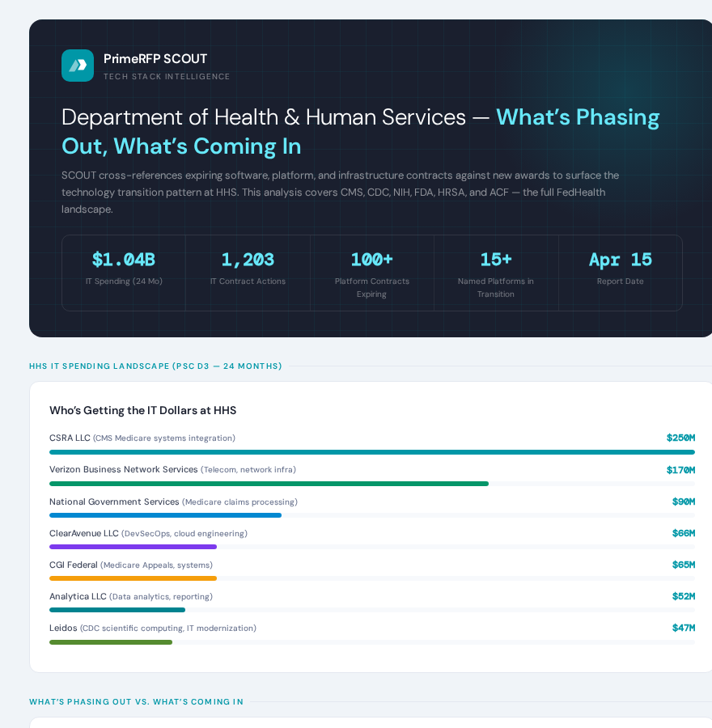Click the Verizon green spending bar
Screen dimensions: 712x728
[269, 484]
